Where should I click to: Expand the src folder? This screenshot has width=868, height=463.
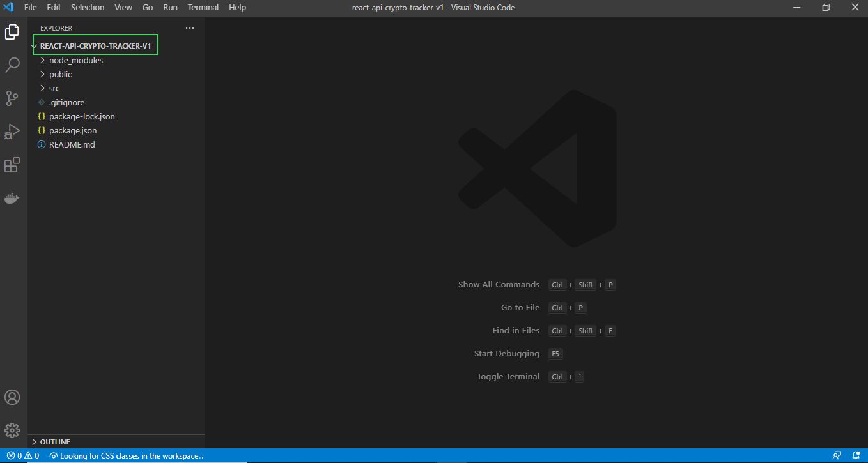(x=42, y=88)
